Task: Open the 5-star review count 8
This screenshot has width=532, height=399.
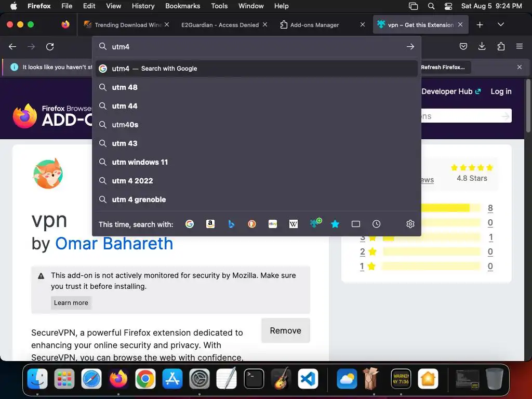Action: (490, 208)
